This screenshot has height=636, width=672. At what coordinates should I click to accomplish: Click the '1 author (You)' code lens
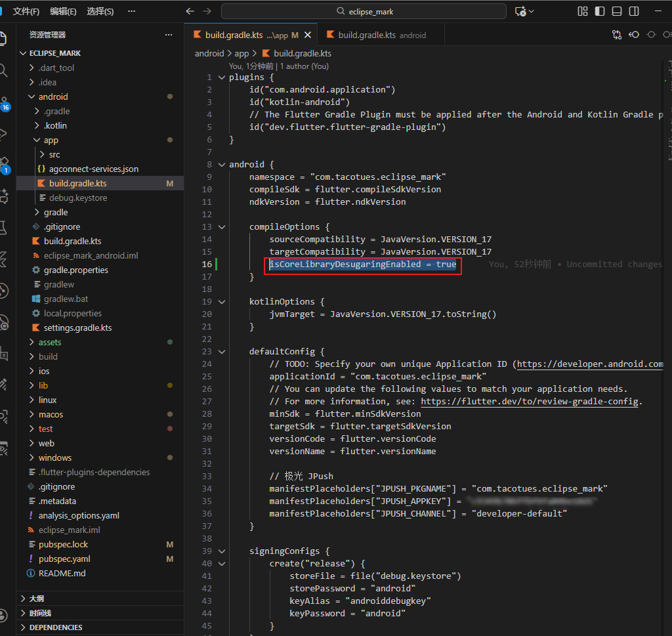point(304,66)
